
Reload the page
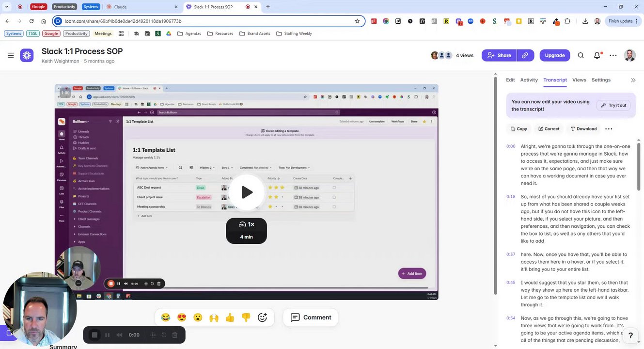(31, 21)
